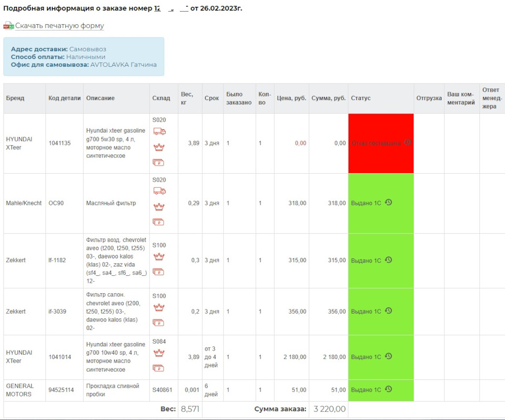This screenshot has width=505, height=420.
Task: Click crown icon in OC90 row
Action: coord(159,207)
